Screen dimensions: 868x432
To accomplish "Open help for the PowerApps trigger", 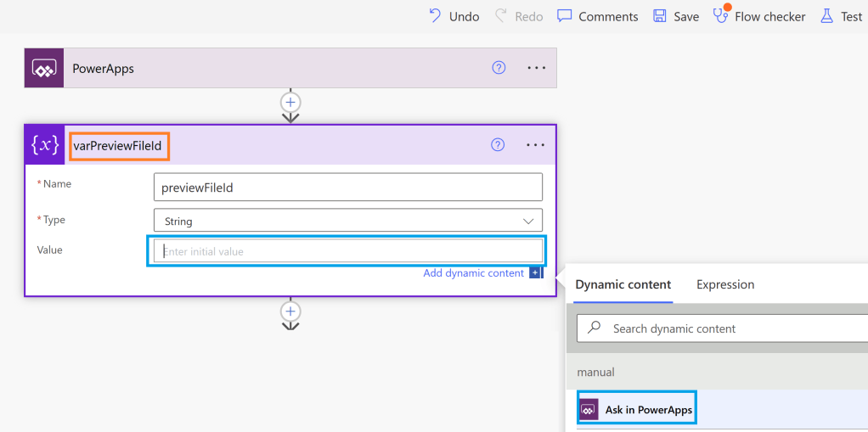I will (x=499, y=68).
